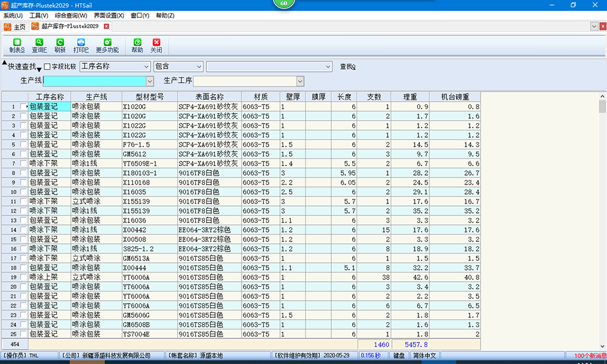Open the search value dropdown arrow
Viewport: 607px width, 364px height.
pos(328,66)
